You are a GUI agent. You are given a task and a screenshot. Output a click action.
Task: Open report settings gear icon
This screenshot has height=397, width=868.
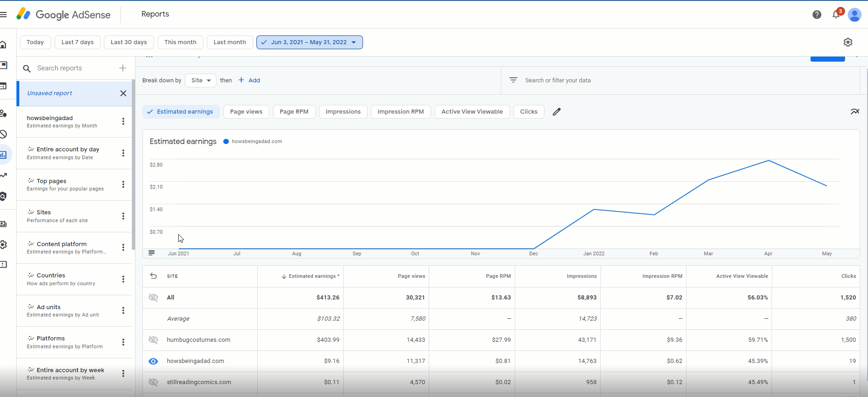[848, 42]
